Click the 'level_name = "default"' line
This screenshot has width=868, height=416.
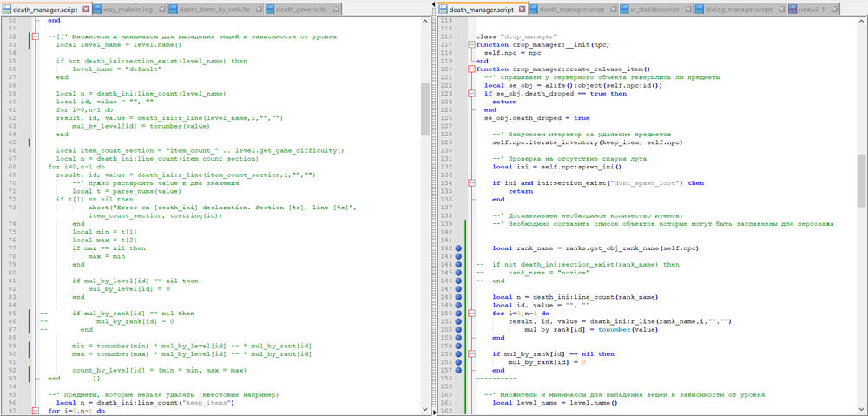coord(118,69)
